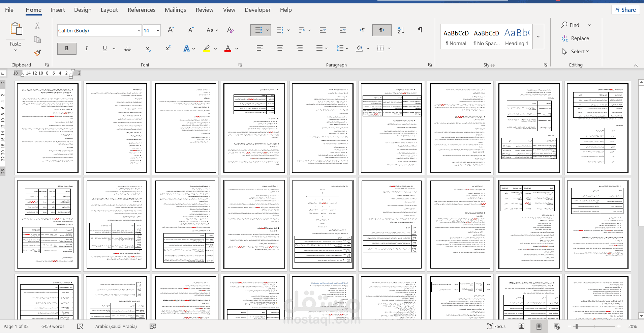Apply the No Spacing style

[486, 37]
